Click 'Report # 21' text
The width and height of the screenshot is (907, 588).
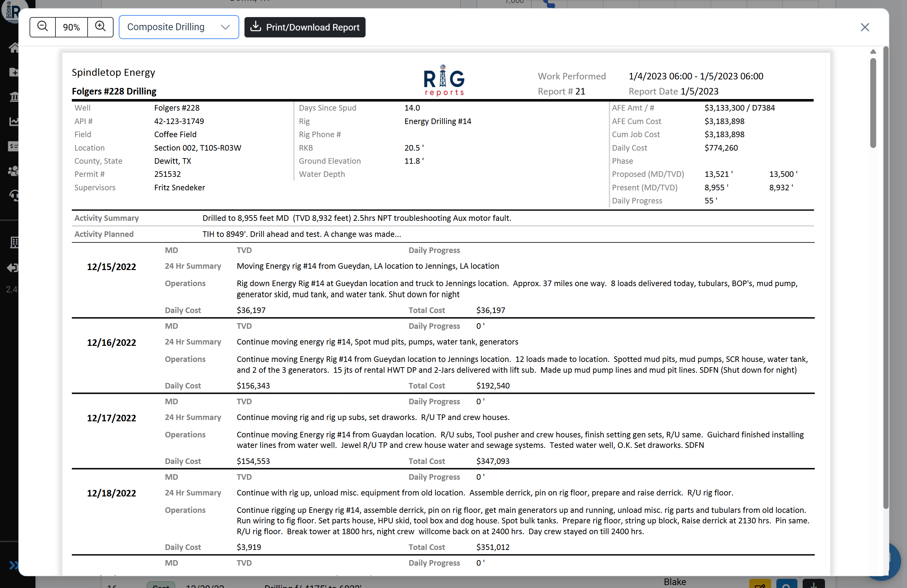coord(561,92)
